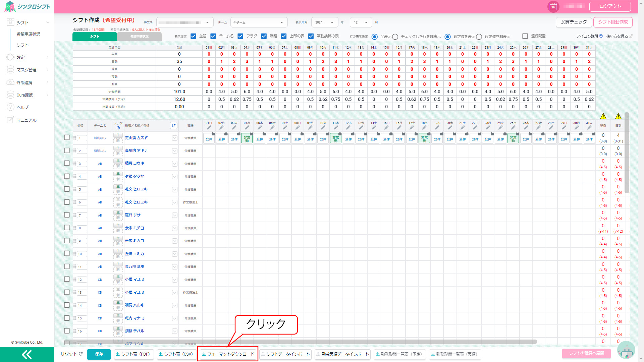Open the Oura連携 sidebar menu
The image size is (644, 362).
(28, 95)
